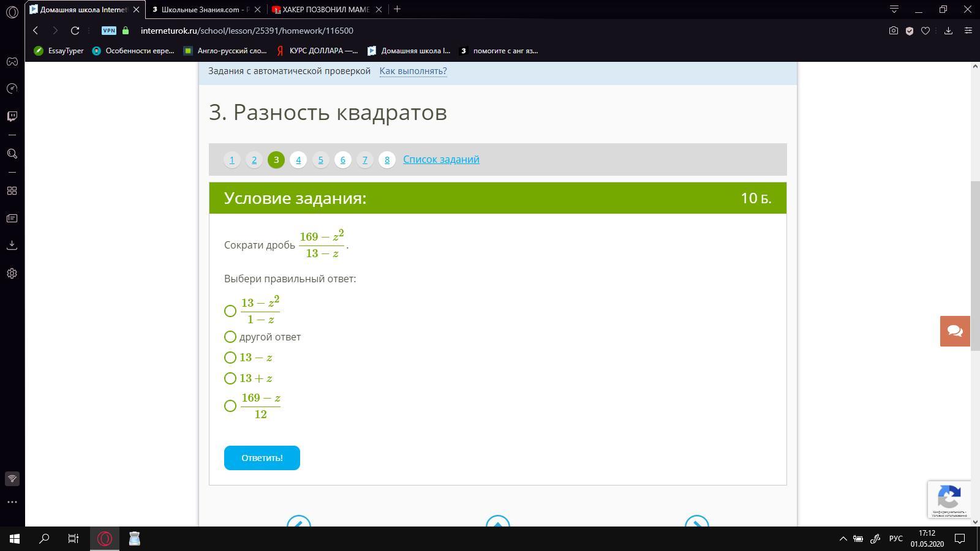Image resolution: width=980 pixels, height=551 pixels.
Task: Go to task number 7
Action: click(x=364, y=160)
